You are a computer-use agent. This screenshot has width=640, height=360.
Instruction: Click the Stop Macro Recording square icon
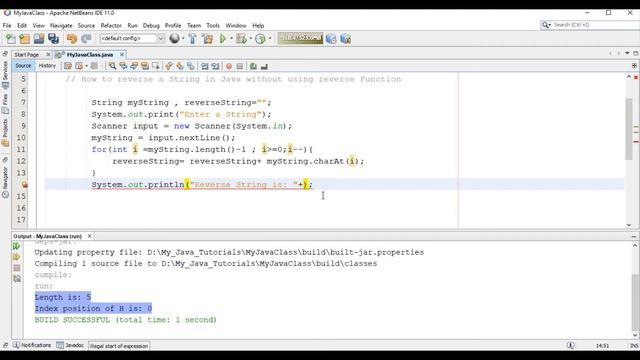pos(240,66)
